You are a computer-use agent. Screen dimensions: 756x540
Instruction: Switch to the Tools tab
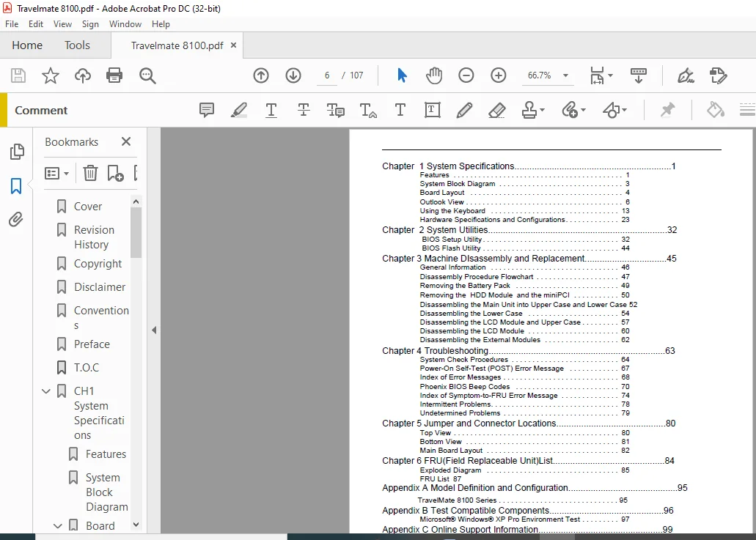[x=77, y=45]
